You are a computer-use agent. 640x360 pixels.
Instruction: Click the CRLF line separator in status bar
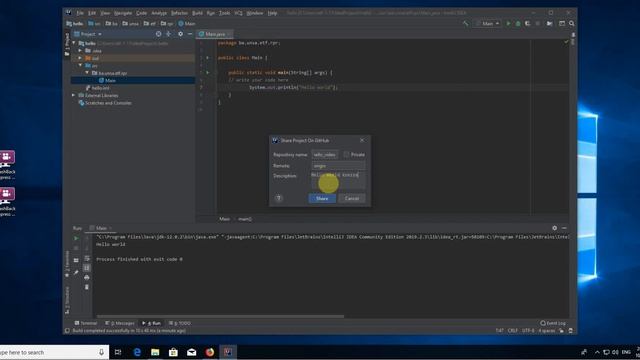pos(513,330)
